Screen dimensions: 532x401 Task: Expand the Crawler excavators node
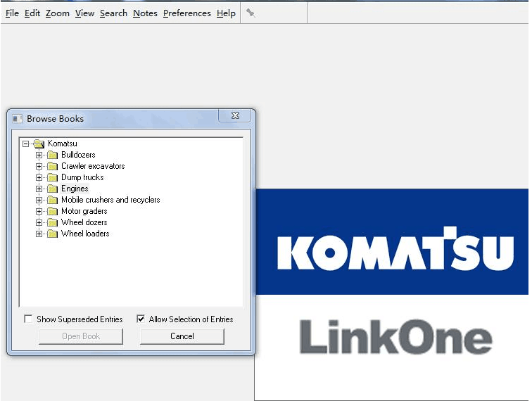(x=39, y=166)
